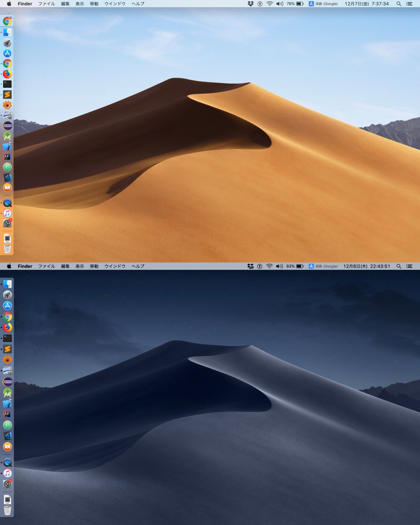Click Chrome between App Store and Firefox, light dock
The height and width of the screenshot is (525, 420).
tap(7, 63)
